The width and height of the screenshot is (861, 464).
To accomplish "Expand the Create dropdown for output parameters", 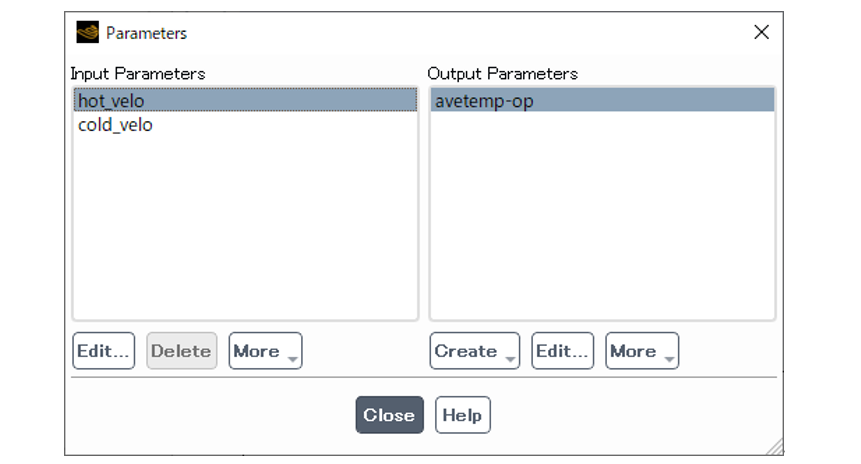I will (474, 351).
